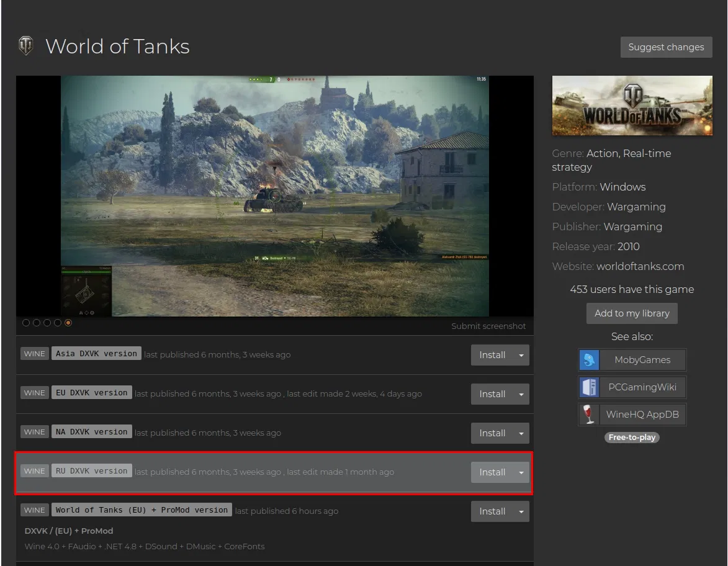Click the Free-to-play tag
The height and width of the screenshot is (566, 728).
click(632, 438)
